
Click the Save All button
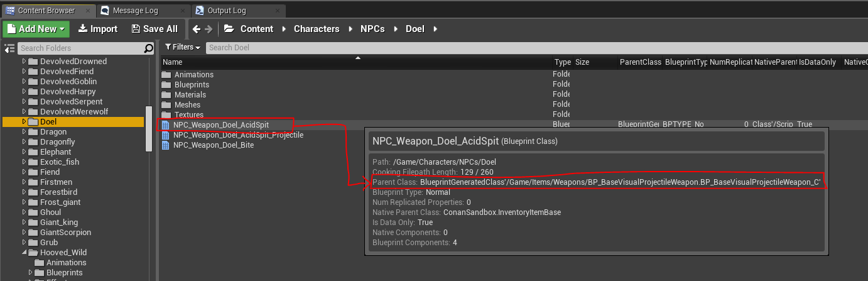click(155, 29)
